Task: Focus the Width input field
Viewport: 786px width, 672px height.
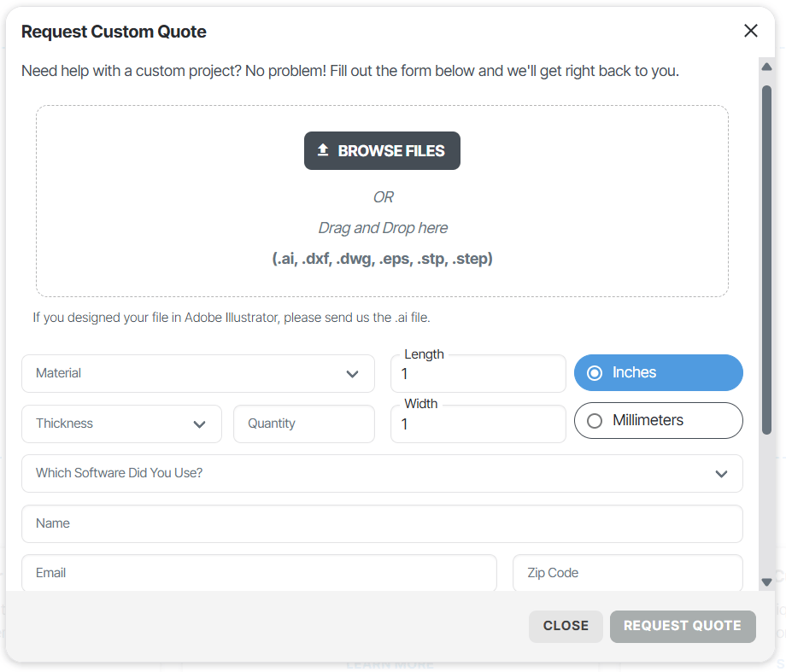Action: pos(478,424)
